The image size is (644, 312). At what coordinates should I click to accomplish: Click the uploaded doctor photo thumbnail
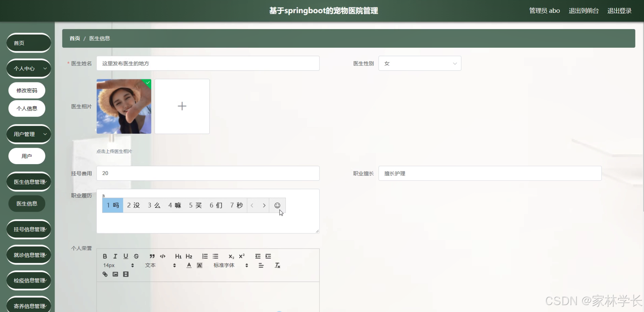(124, 106)
